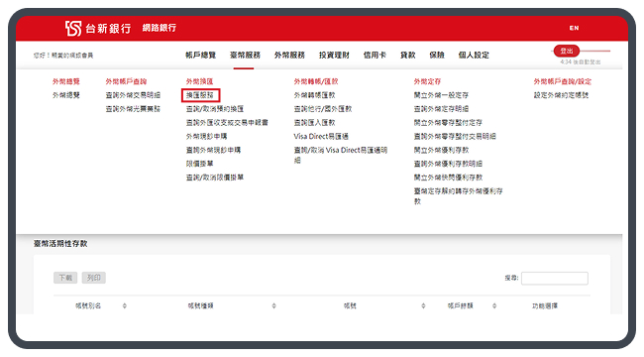Select 開立外幣優利存款
The image size is (644, 357).
(x=441, y=150)
